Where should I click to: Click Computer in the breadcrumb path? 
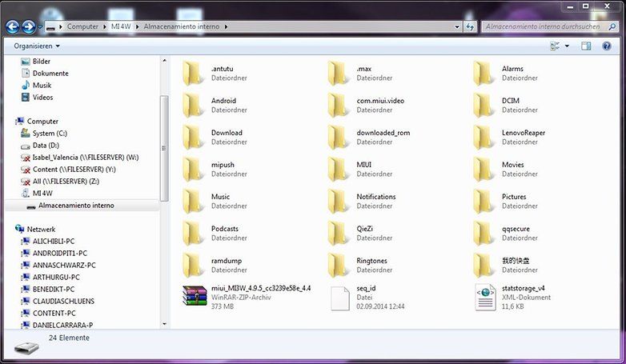(82, 26)
